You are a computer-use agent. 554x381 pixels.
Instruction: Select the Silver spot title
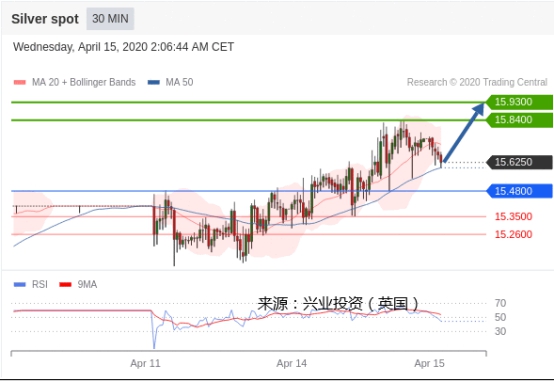(45, 19)
